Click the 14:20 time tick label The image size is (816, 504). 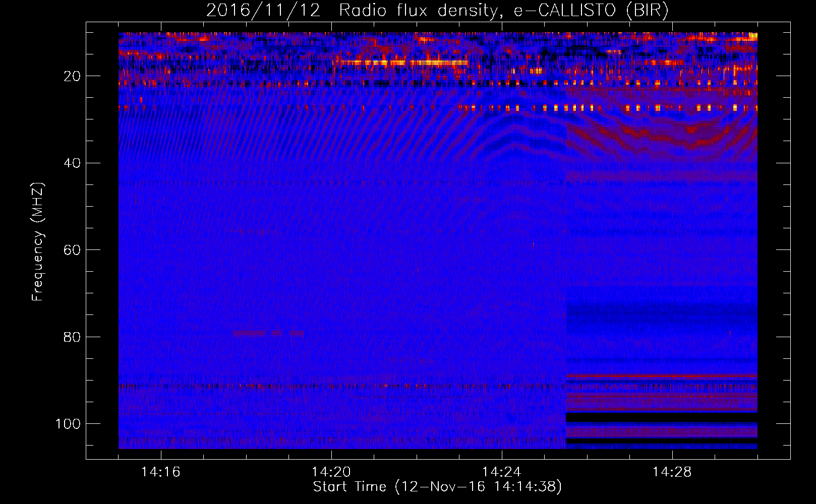[331, 472]
